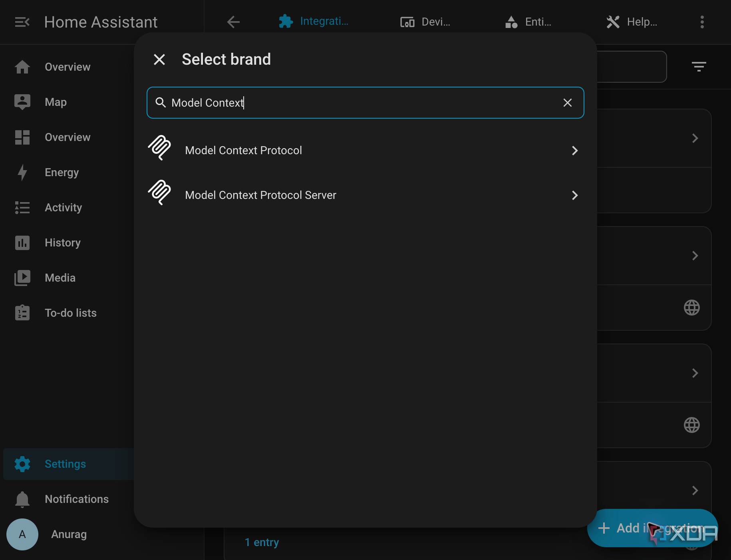Go back using the arrow icon
The image size is (731, 560).
point(234,22)
